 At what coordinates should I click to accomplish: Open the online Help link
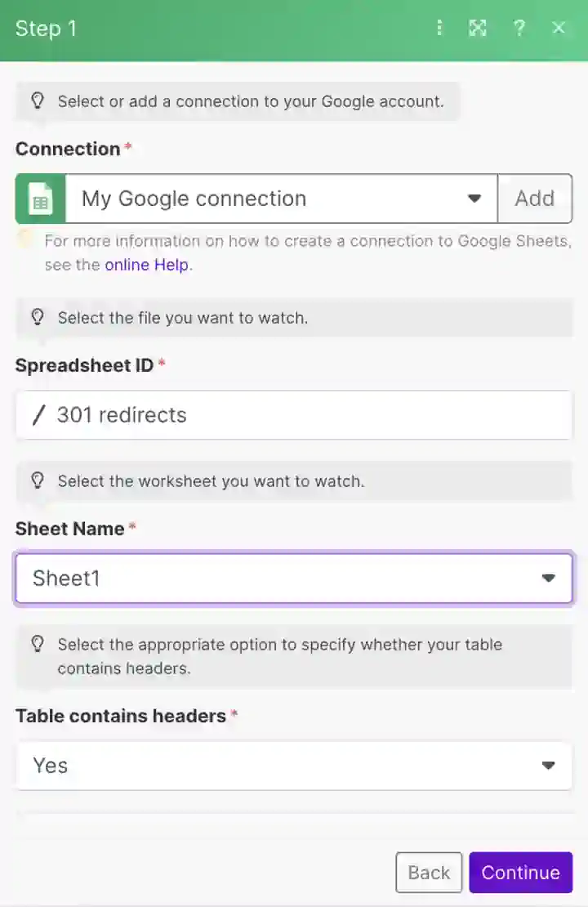146,265
